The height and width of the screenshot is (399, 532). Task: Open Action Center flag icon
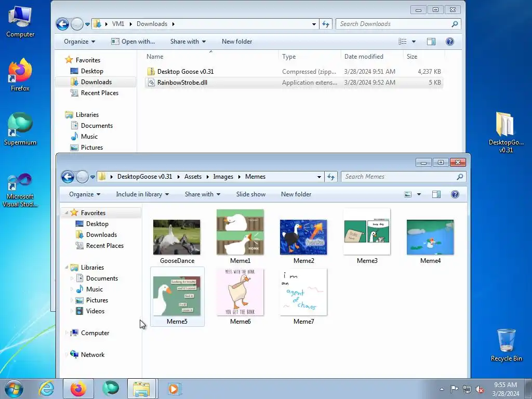(x=454, y=389)
